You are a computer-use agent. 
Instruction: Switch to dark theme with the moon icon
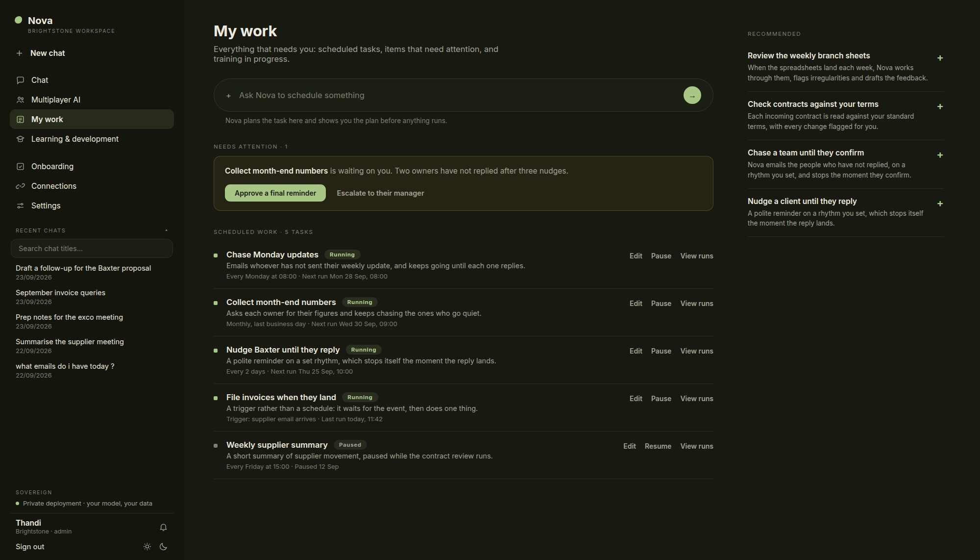click(x=163, y=546)
